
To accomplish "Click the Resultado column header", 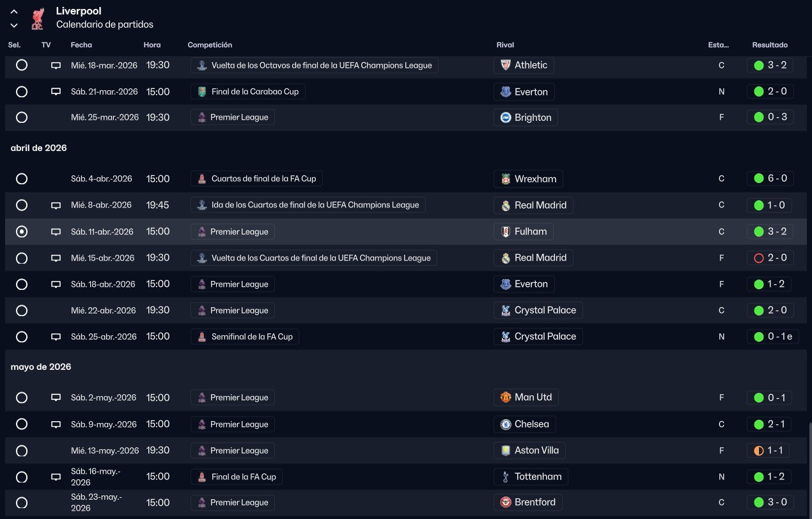I will coord(770,45).
